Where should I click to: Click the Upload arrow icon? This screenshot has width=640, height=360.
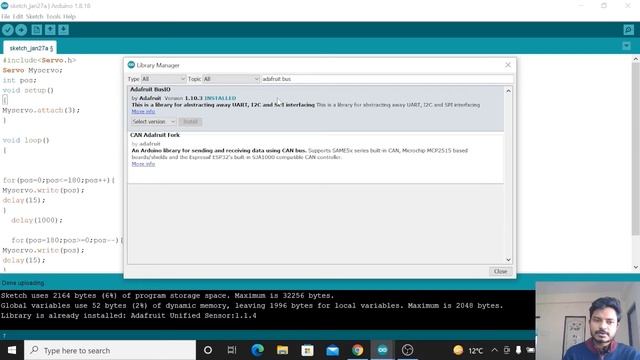(x=21, y=30)
